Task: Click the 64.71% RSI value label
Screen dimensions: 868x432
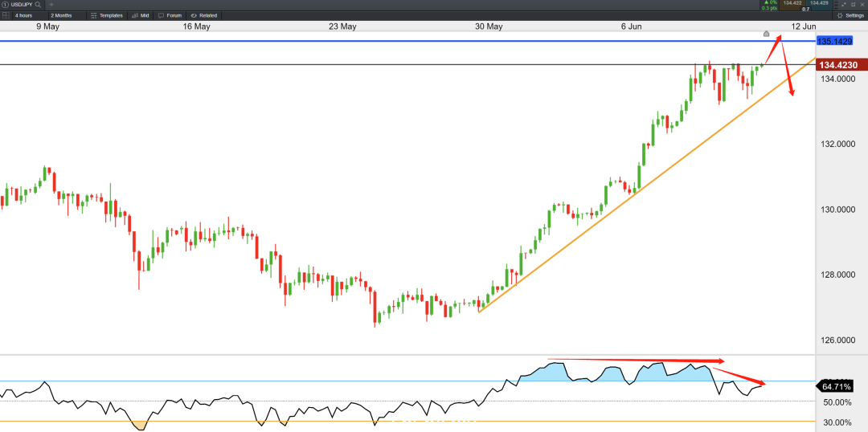Action: coord(837,387)
